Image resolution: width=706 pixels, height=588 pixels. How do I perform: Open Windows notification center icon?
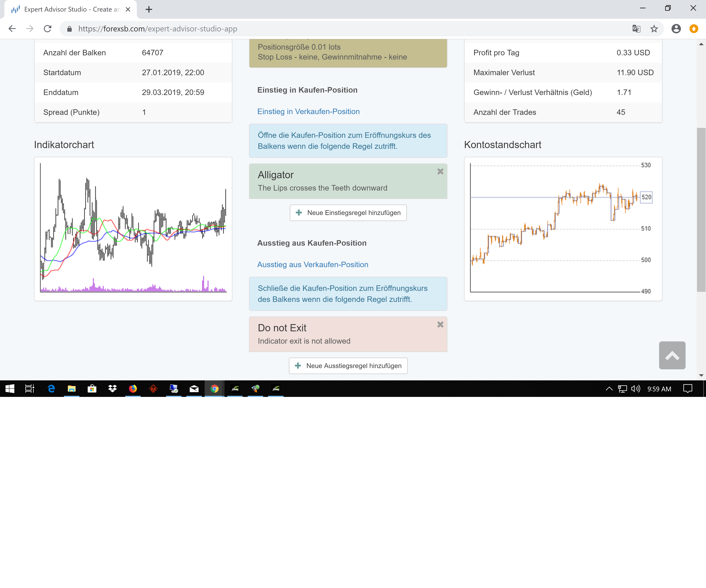tap(687, 389)
